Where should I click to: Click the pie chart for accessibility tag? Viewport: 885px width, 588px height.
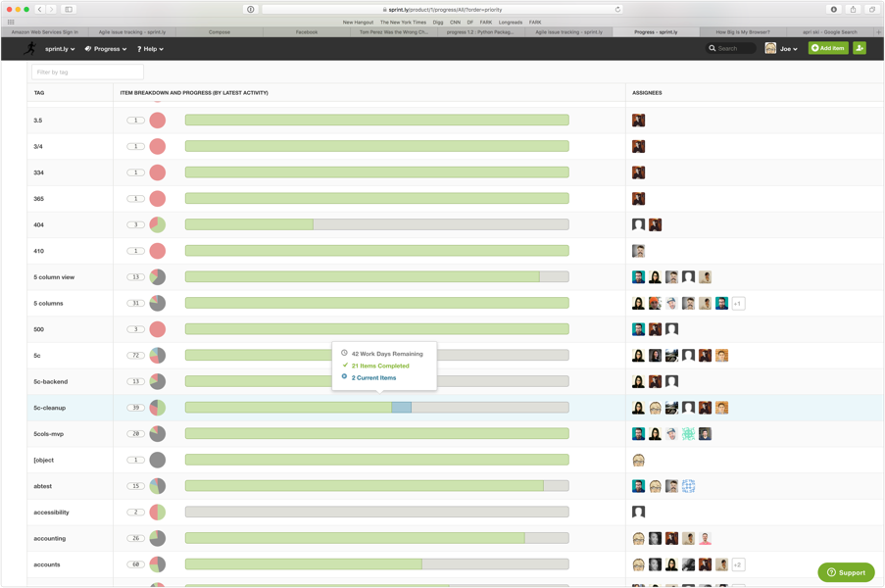click(158, 512)
